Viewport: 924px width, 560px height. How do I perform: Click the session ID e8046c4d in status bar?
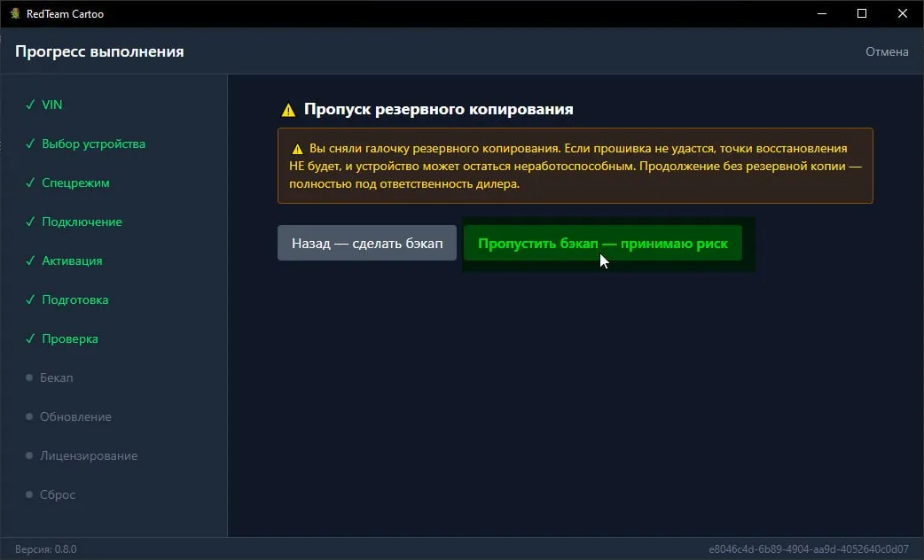[x=809, y=548]
